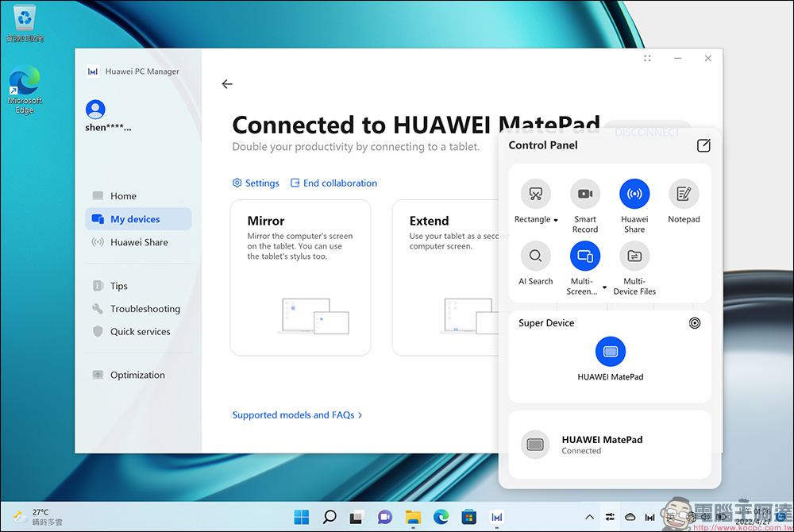Open Microsoft Store on taskbar
The image size is (794, 532).
[469, 517]
